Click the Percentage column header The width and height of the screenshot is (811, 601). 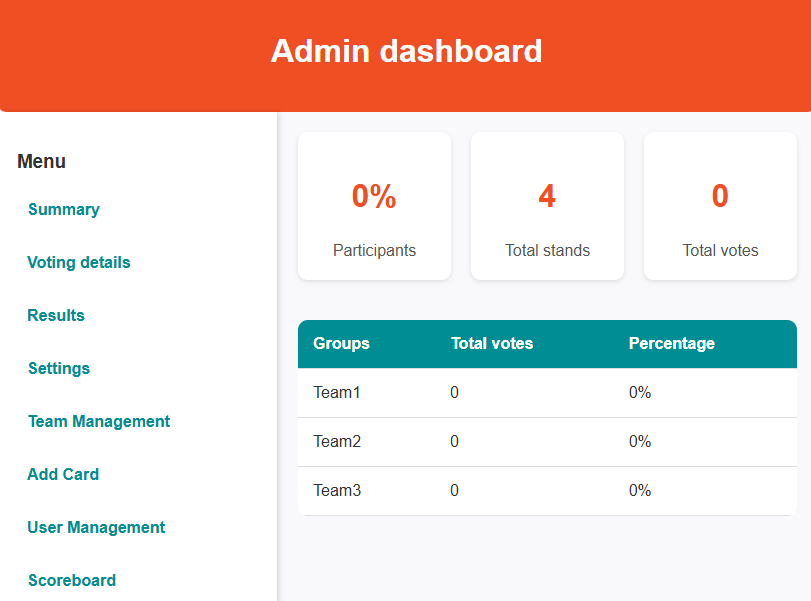[x=671, y=344]
